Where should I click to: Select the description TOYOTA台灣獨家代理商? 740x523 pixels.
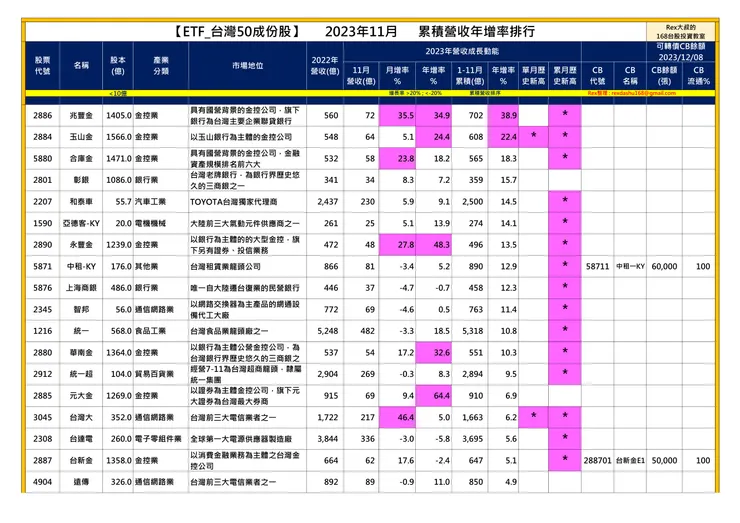(234, 202)
